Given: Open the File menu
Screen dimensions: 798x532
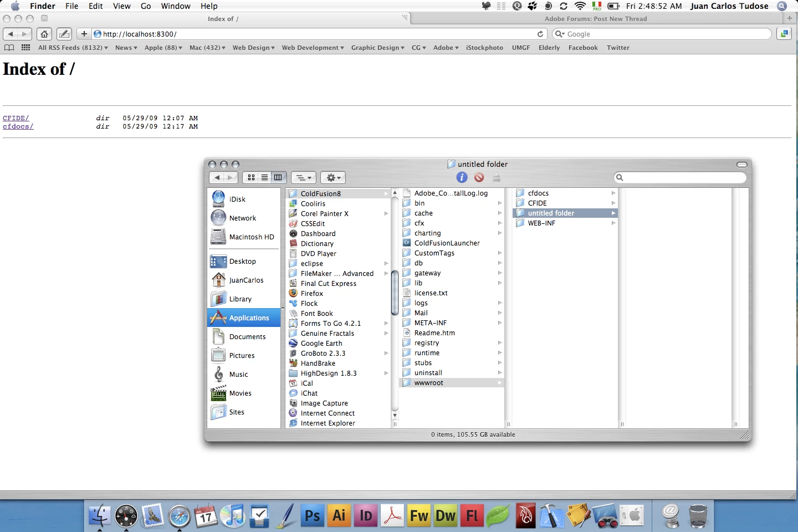Looking at the screenshot, I should point(71,6).
